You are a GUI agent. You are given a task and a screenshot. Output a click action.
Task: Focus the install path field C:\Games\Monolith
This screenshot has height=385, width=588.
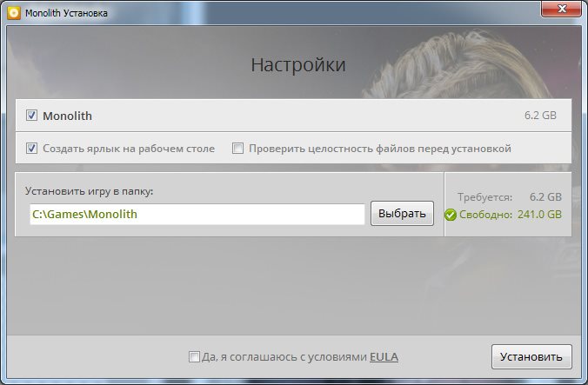[197, 214]
